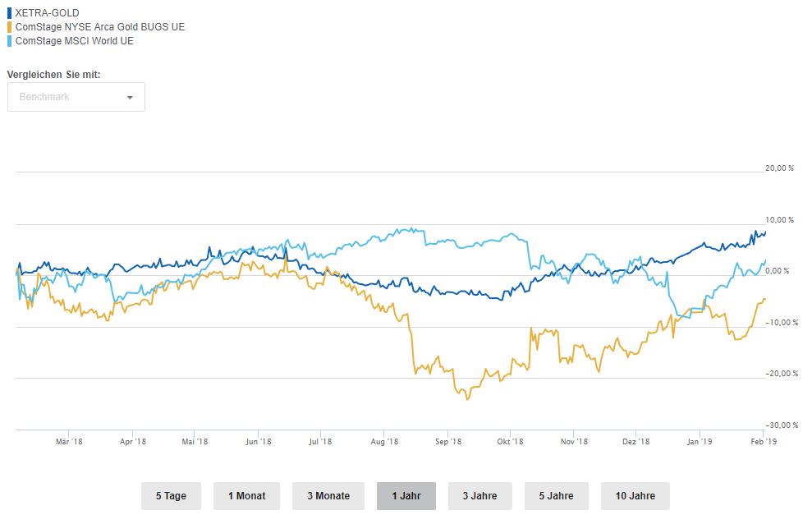Click the Benchmark dropdown arrow
The width and height of the screenshot is (812, 524).
click(130, 98)
